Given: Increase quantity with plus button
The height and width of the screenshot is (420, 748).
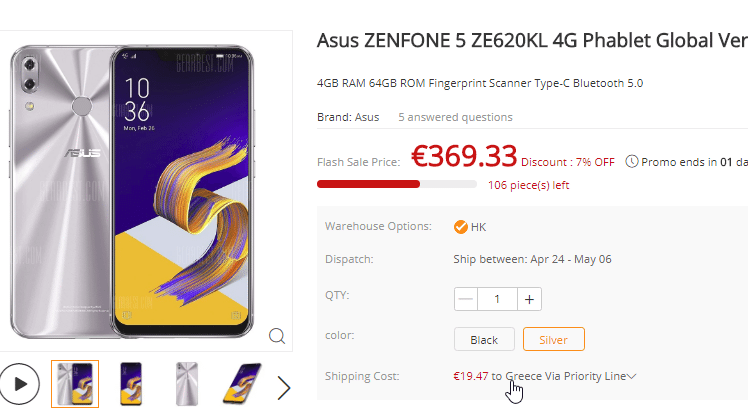Looking at the screenshot, I should [530, 299].
